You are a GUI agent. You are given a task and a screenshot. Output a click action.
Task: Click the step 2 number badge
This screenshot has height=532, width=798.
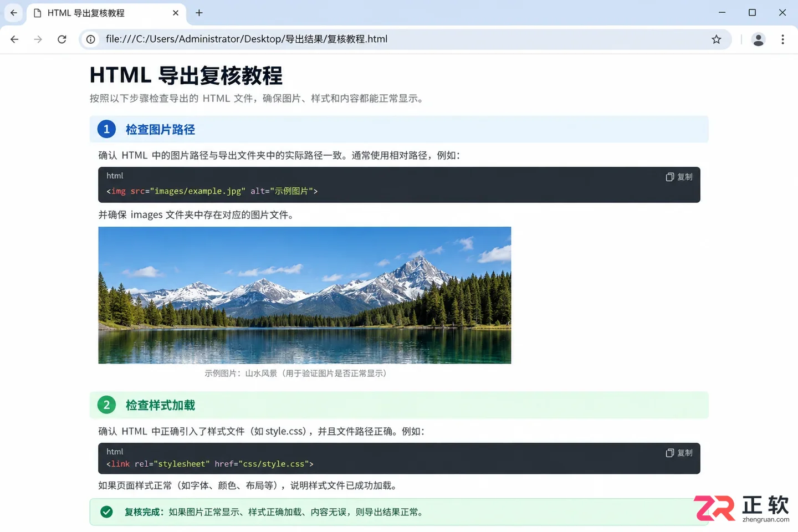coord(106,405)
